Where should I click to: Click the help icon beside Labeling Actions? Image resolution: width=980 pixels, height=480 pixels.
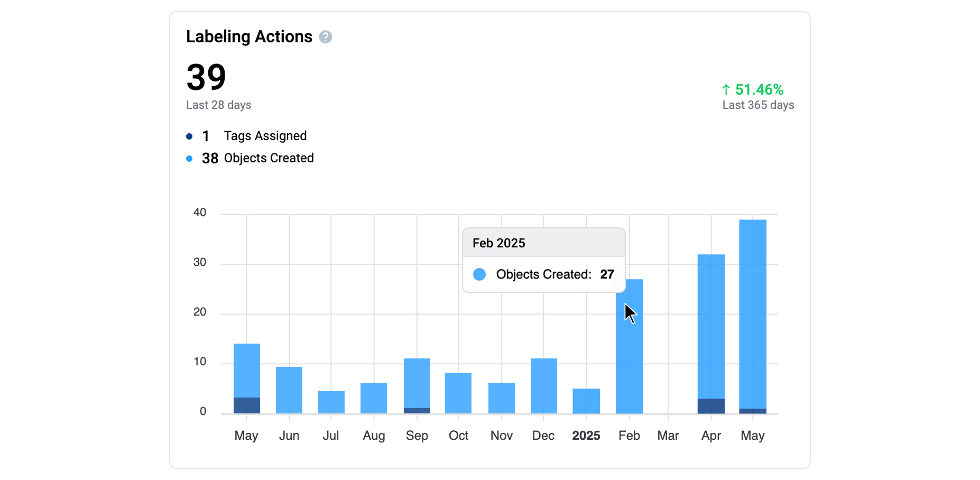point(326,37)
